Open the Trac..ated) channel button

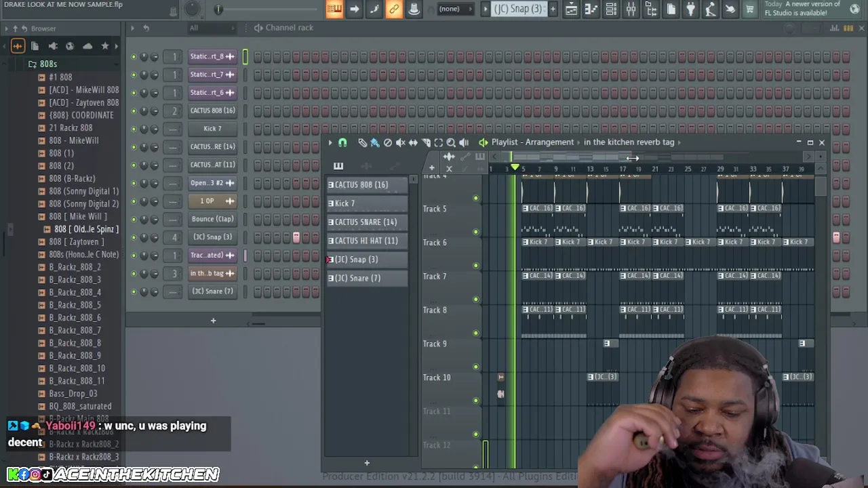point(212,256)
